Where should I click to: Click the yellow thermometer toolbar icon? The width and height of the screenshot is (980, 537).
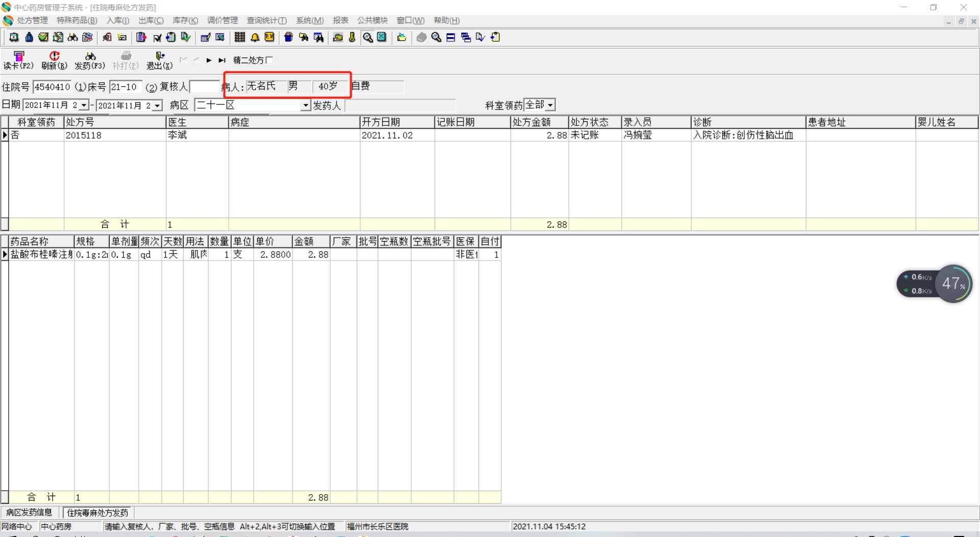[352, 37]
